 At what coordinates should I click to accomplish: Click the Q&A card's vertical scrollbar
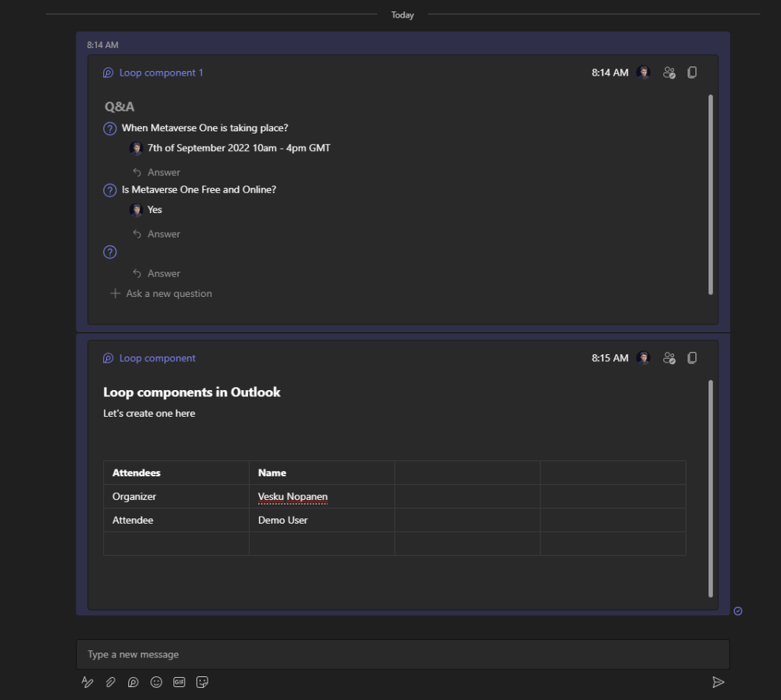tap(711, 195)
